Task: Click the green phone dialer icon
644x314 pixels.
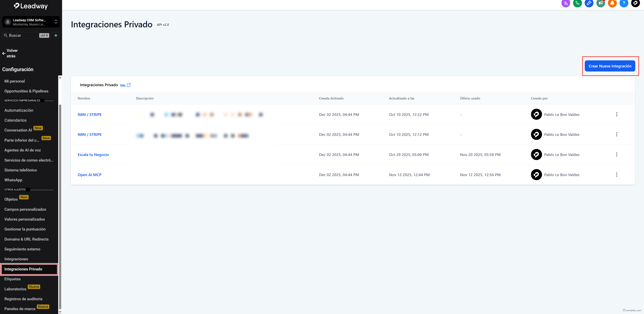Action: point(577,3)
